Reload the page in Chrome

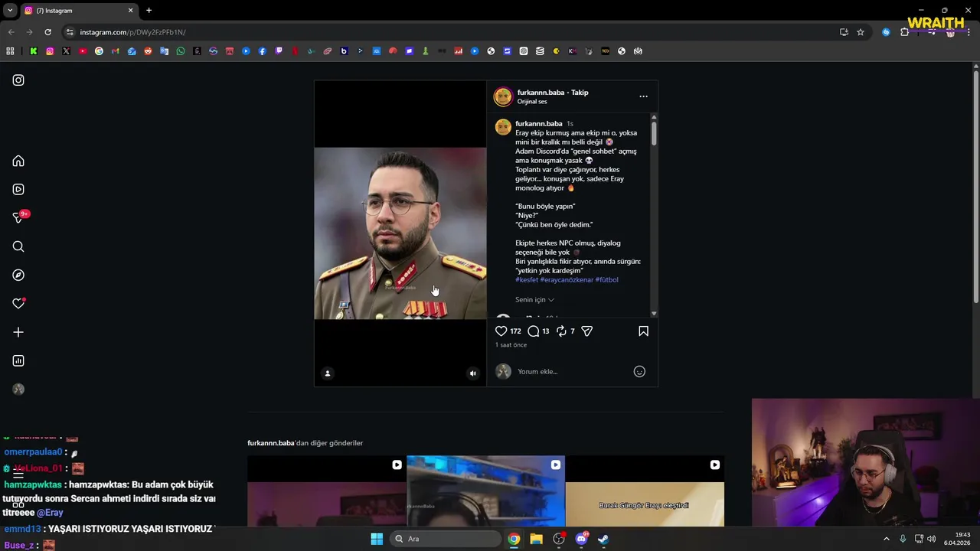point(47,32)
